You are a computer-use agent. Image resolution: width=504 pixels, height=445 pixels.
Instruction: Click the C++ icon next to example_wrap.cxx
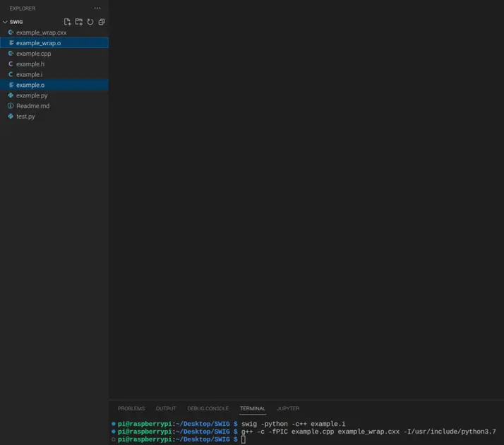[x=11, y=32]
